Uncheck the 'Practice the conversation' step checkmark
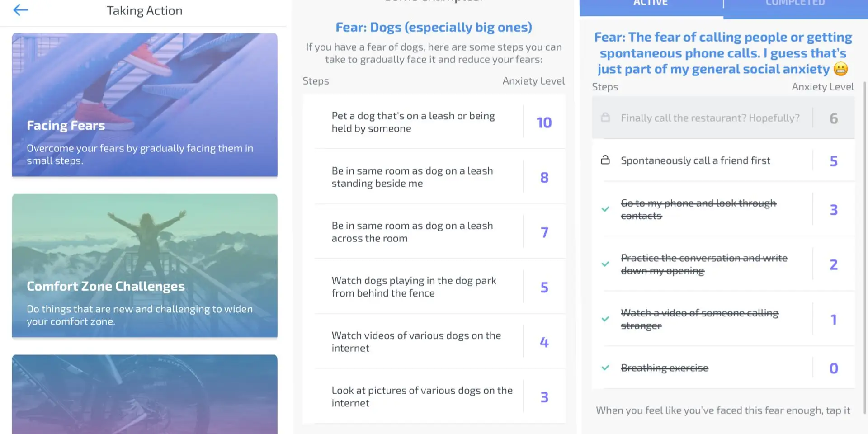Viewport: 868px width, 434px height. pos(605,264)
